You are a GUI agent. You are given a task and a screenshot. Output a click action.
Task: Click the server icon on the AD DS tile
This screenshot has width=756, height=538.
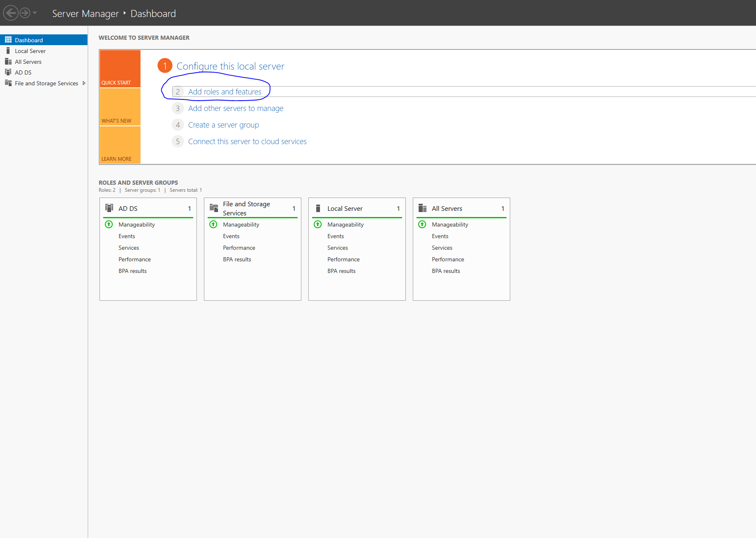click(109, 208)
